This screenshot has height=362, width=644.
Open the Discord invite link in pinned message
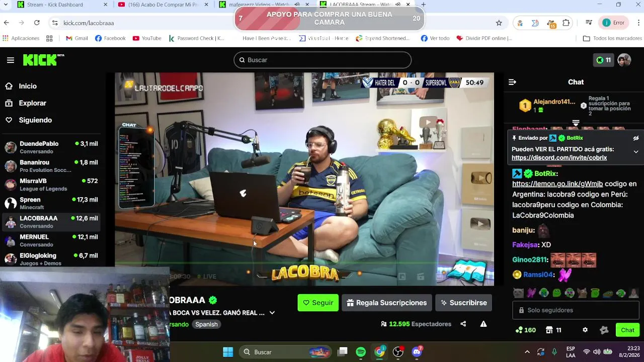pos(559,158)
